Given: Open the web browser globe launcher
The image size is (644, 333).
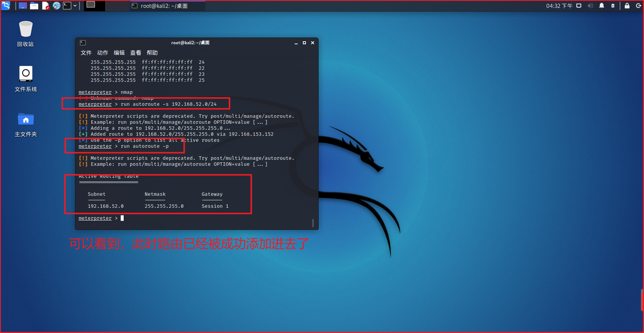Looking at the screenshot, I should pos(56,6).
